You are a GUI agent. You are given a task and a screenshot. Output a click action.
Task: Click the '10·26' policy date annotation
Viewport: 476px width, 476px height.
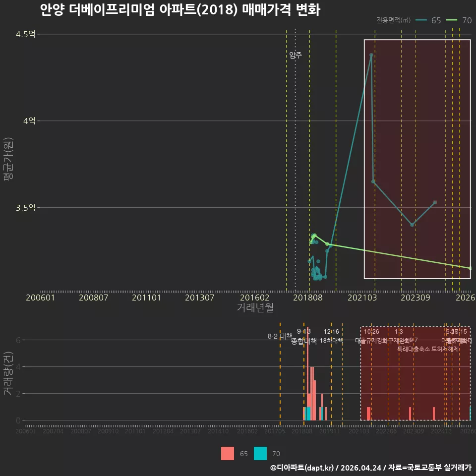click(x=371, y=332)
